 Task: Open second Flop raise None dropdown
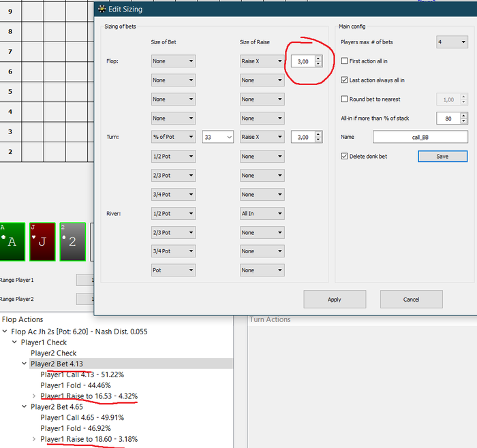pos(262,80)
